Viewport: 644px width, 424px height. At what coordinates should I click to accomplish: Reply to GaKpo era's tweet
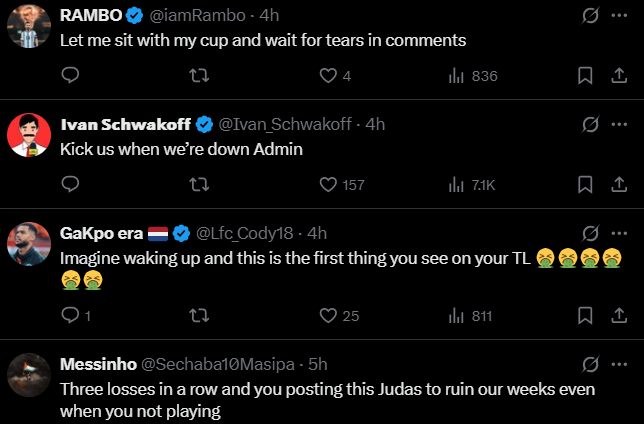click(x=70, y=316)
